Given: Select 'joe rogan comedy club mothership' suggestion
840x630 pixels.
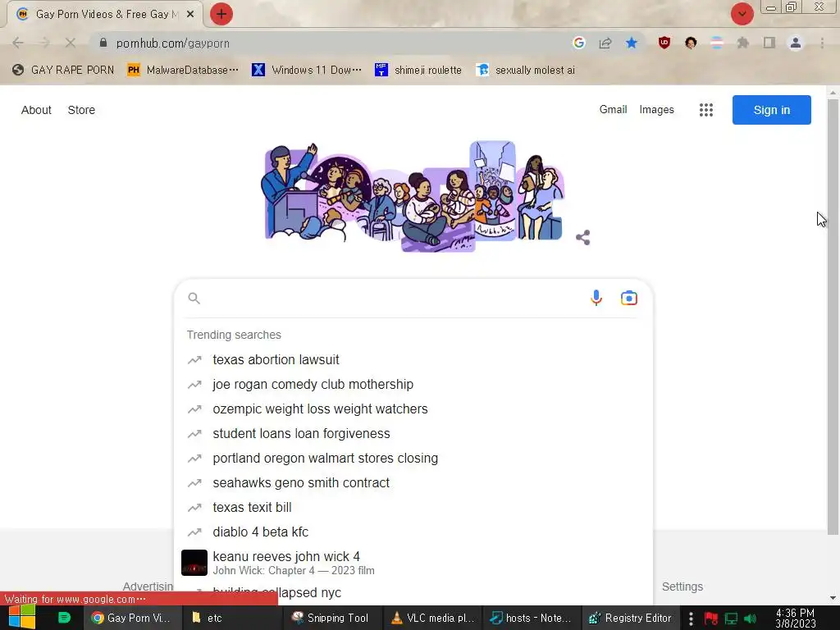Looking at the screenshot, I should (x=413, y=384).
